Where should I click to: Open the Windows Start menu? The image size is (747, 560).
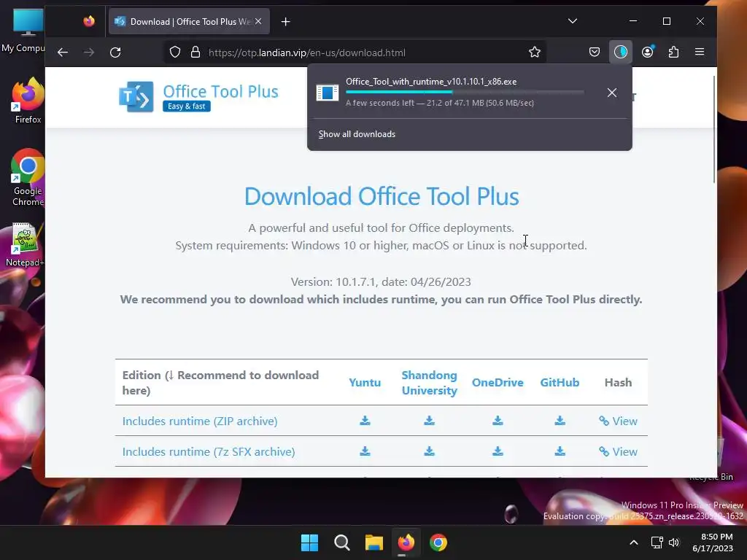coord(309,542)
